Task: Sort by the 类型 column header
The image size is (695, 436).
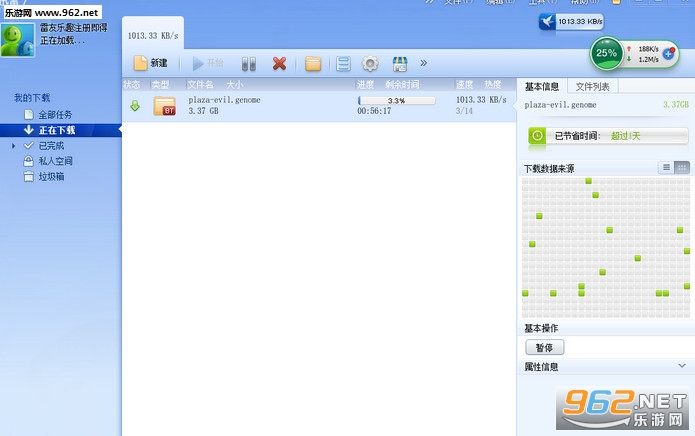Action: (160, 85)
